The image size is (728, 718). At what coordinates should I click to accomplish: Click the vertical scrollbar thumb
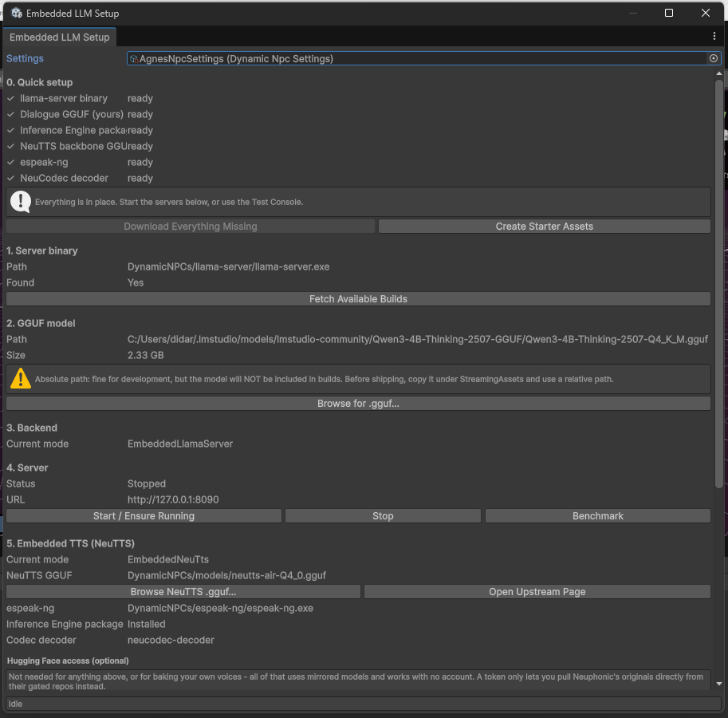point(719,283)
